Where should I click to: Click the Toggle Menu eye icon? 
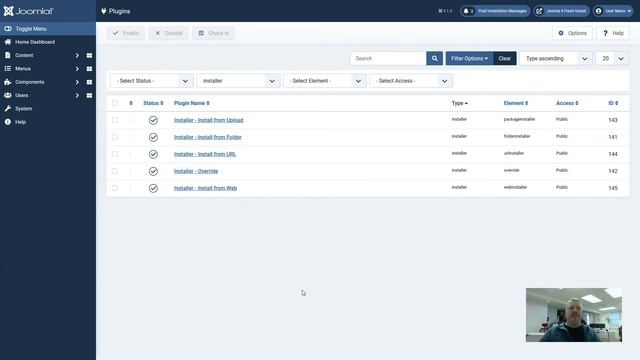coord(8,29)
